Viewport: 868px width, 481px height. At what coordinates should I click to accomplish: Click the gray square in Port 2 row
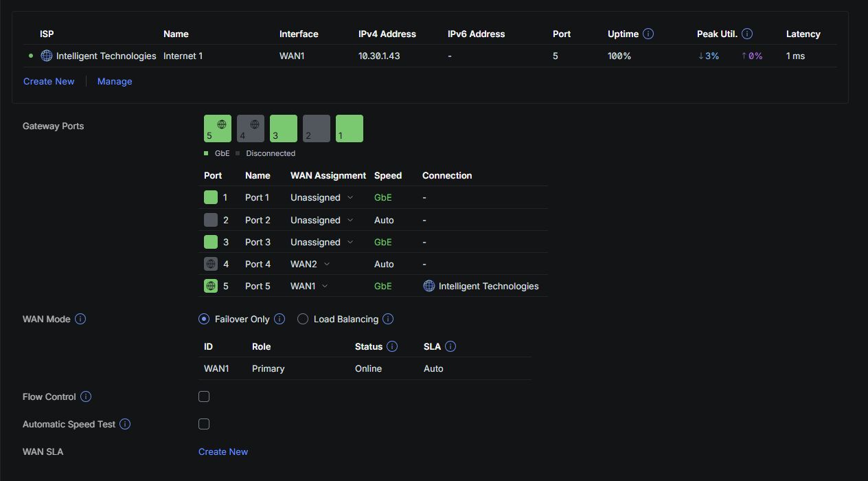pyautogui.click(x=211, y=220)
